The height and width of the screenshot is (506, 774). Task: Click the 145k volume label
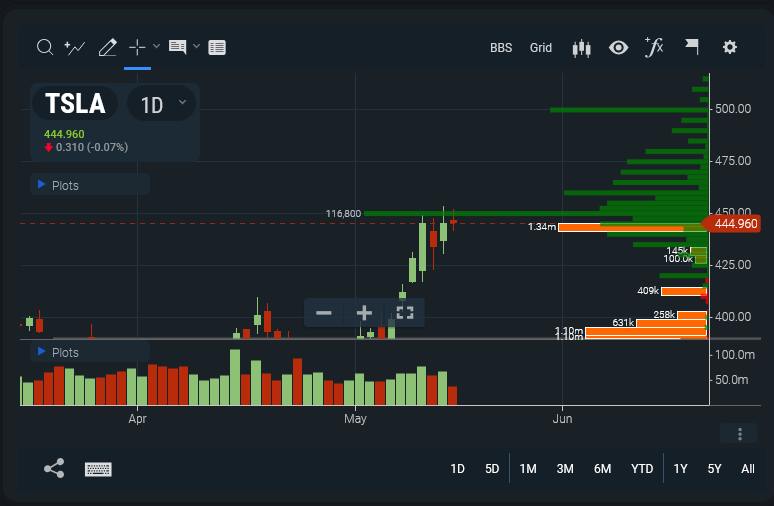tap(677, 251)
